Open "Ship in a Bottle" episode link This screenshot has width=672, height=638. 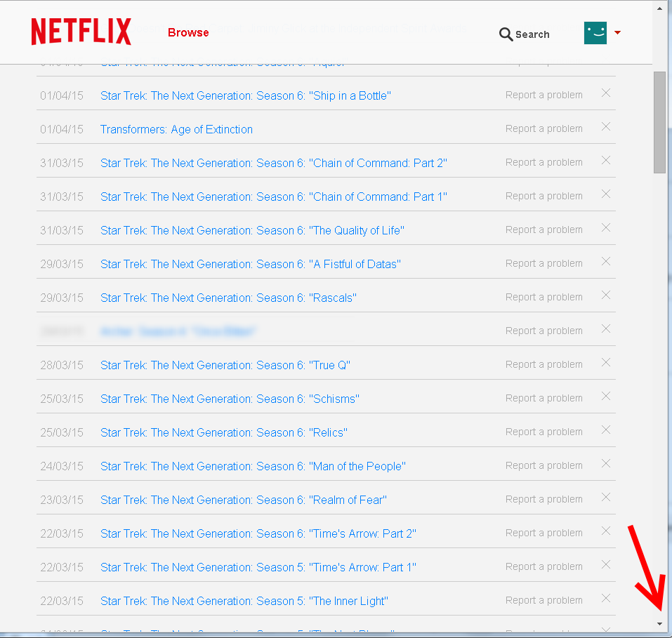[246, 95]
